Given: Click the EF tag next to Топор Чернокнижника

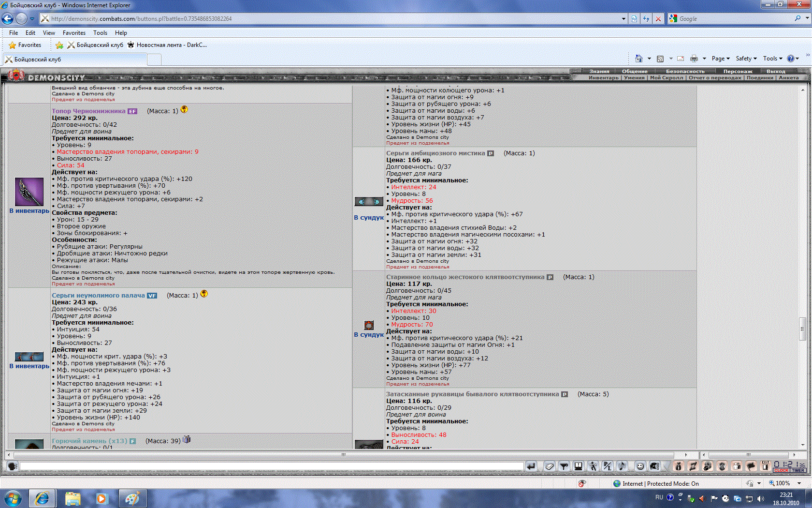Looking at the screenshot, I should point(132,111).
